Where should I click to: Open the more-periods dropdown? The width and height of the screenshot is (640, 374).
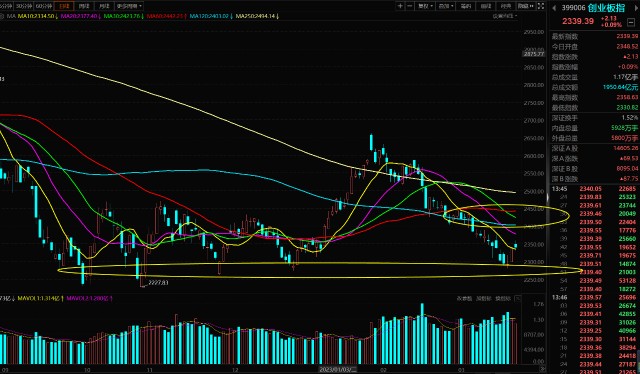(129, 6)
